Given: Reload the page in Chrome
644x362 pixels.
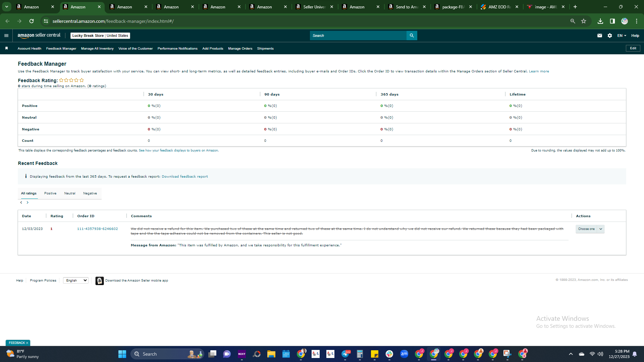Looking at the screenshot, I should click(x=32, y=21).
